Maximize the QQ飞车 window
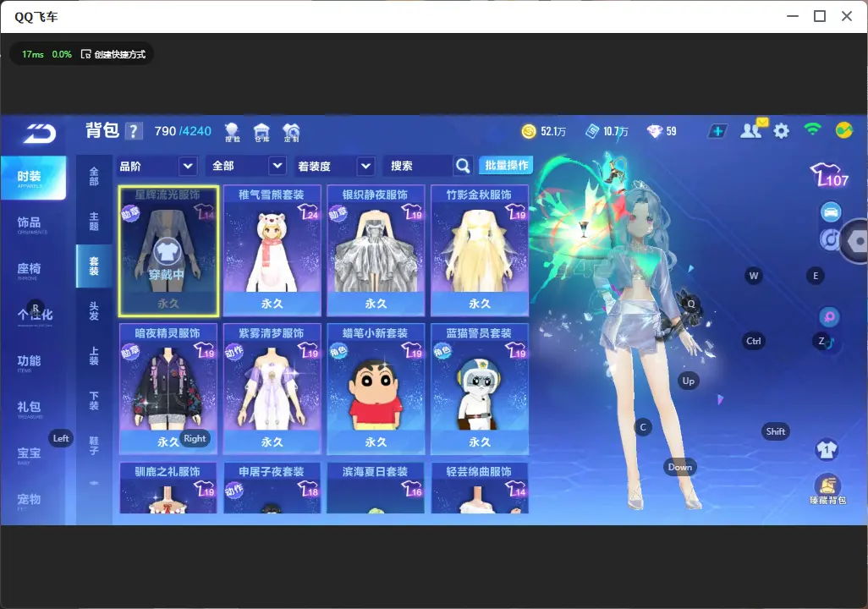 tap(820, 17)
